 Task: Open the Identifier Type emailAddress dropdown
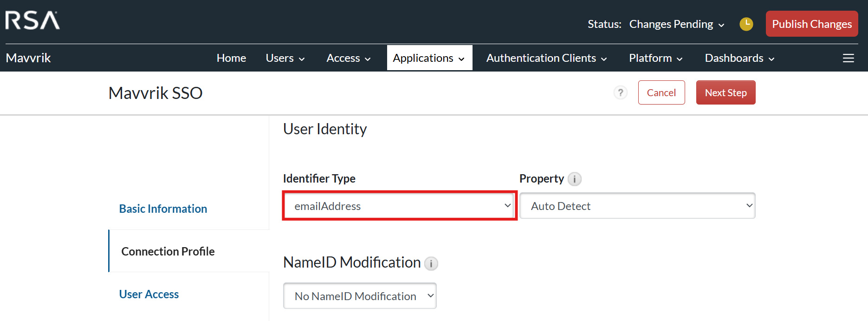(x=400, y=206)
